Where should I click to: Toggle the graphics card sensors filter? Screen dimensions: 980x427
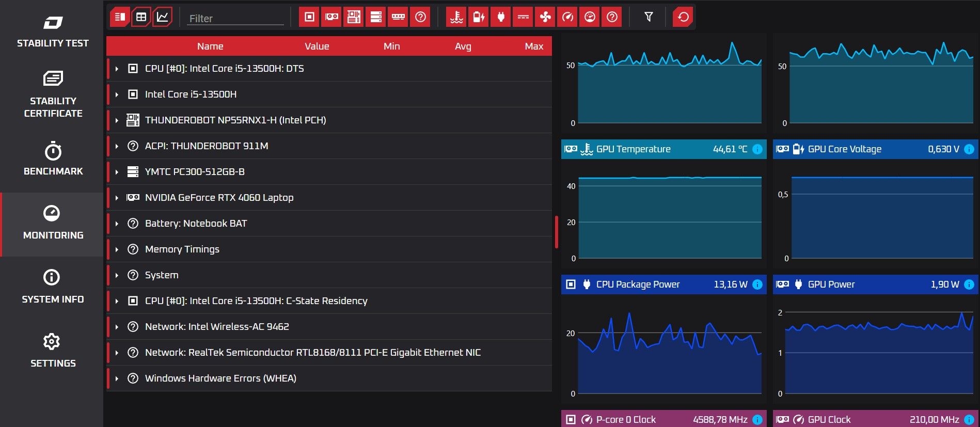point(331,17)
